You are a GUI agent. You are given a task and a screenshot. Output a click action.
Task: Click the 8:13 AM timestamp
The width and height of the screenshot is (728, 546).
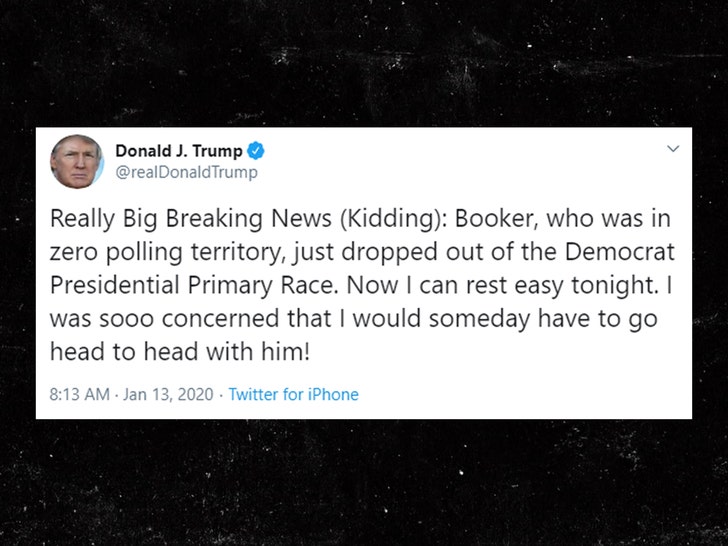pos(79,394)
